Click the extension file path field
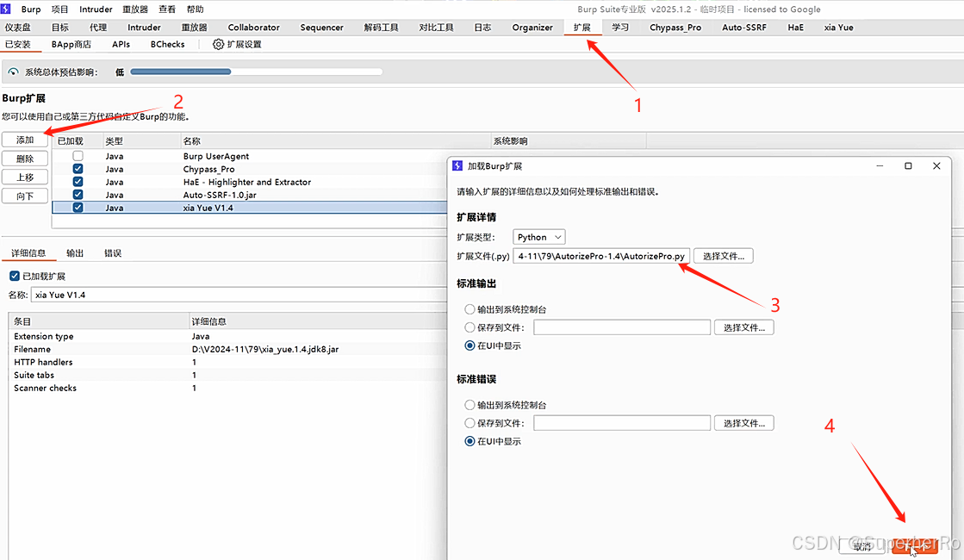 pos(601,257)
